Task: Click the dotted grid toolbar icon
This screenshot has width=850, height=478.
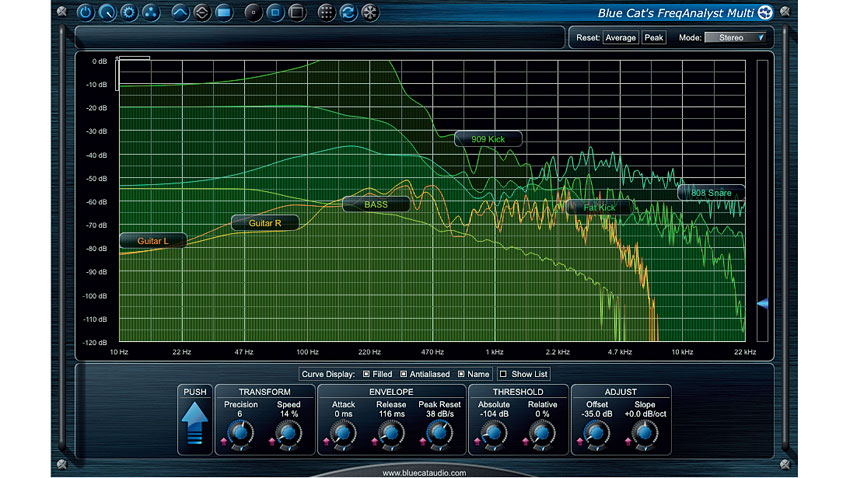Action: click(x=326, y=12)
